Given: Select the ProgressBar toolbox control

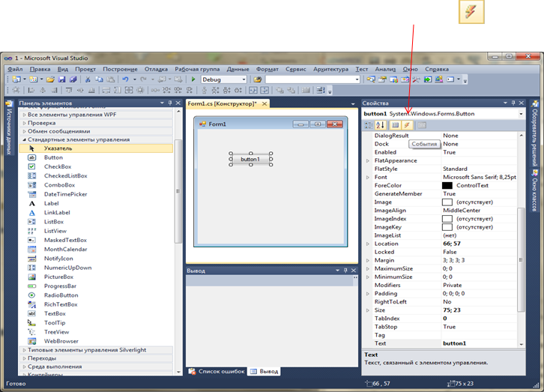Looking at the screenshot, I should (x=61, y=286).
